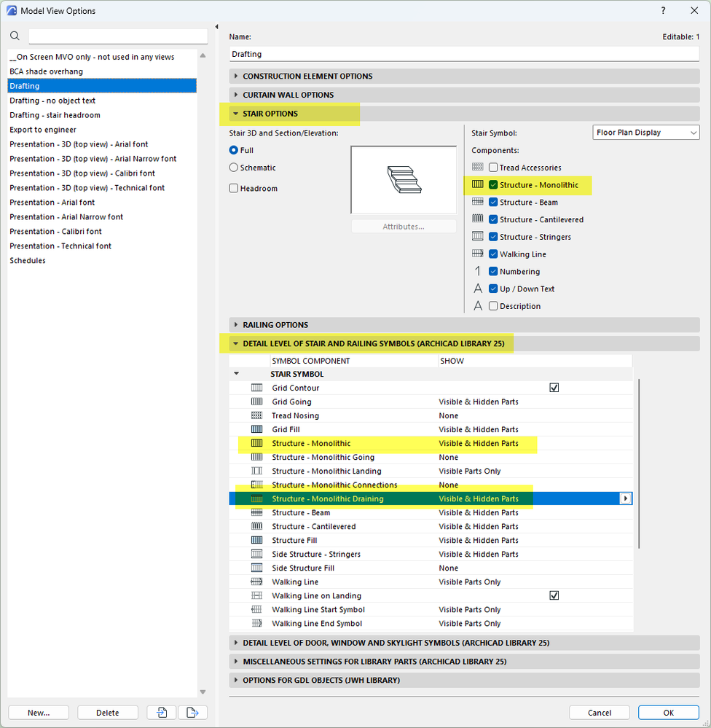The height and width of the screenshot is (728, 711).
Task: Click the Walking Line on Landing row icon
Action: [256, 595]
